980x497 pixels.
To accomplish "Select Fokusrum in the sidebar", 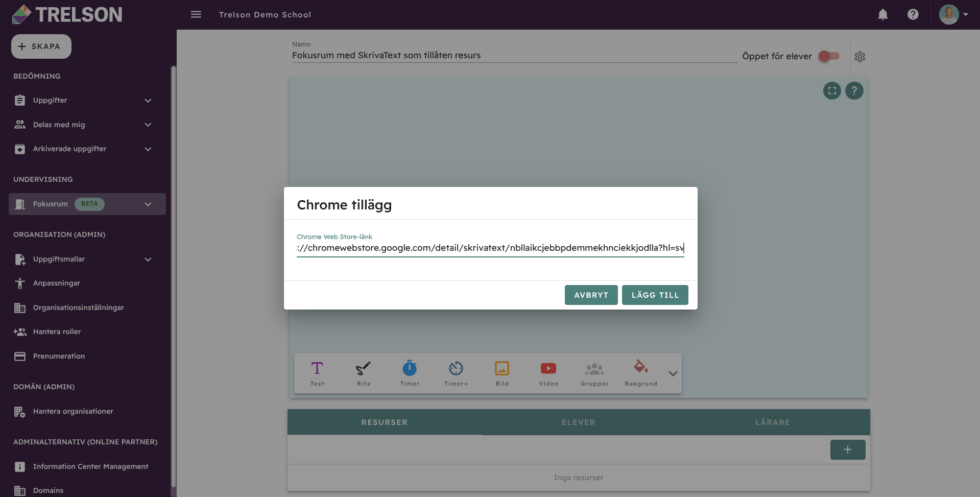I will click(51, 204).
